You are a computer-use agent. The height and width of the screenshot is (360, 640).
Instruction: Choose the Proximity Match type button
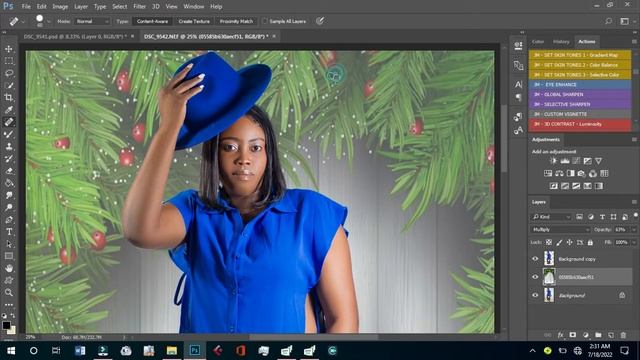click(236, 21)
